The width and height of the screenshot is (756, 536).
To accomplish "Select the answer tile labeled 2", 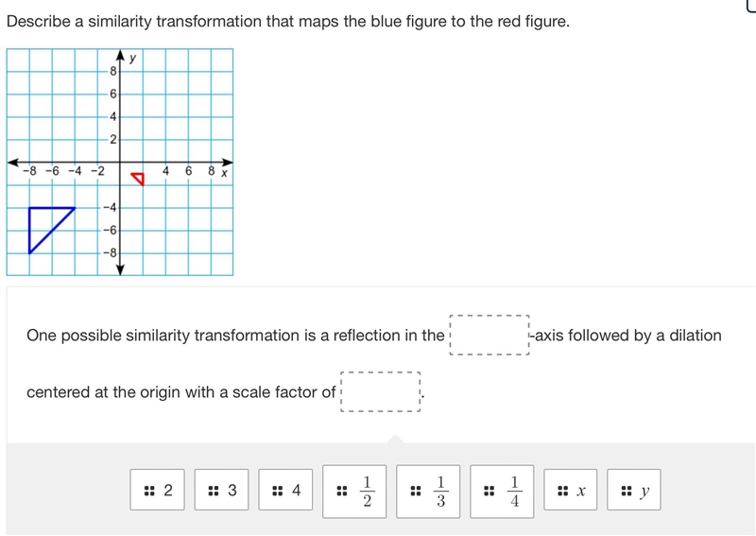I will coord(157,490).
